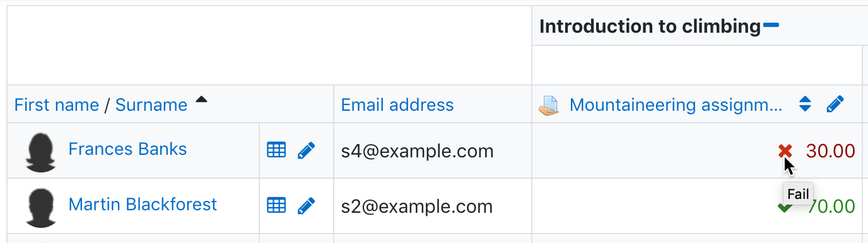The width and height of the screenshot is (868, 243).
Task: Sort by Email address header
Action: tap(397, 105)
